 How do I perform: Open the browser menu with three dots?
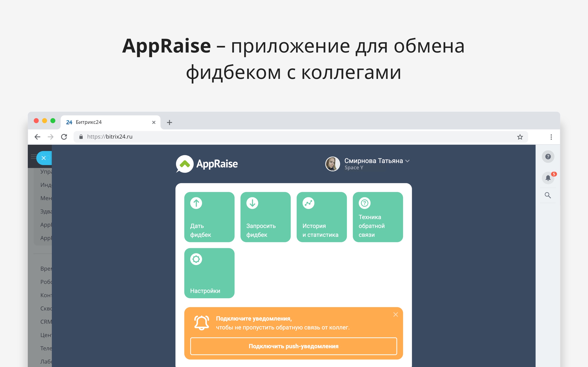tap(551, 137)
